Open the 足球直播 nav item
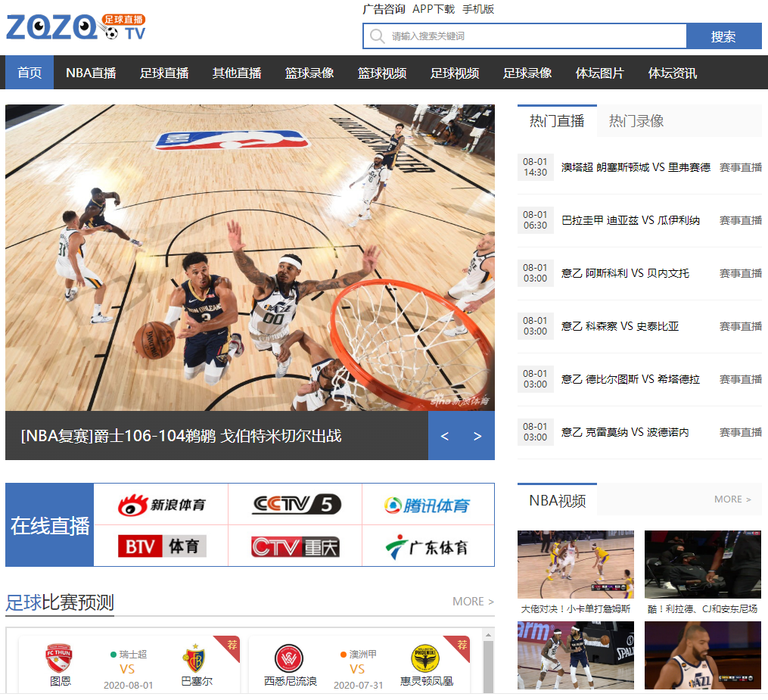This screenshot has height=700, width=768. tap(164, 73)
